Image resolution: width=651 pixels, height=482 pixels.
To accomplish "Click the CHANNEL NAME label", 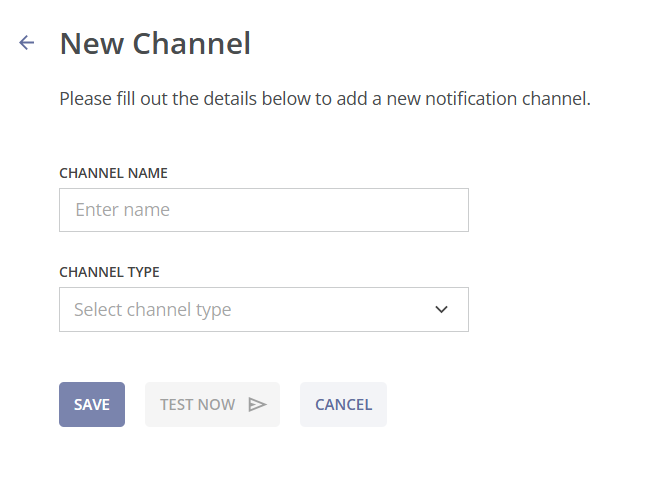I will point(113,173).
